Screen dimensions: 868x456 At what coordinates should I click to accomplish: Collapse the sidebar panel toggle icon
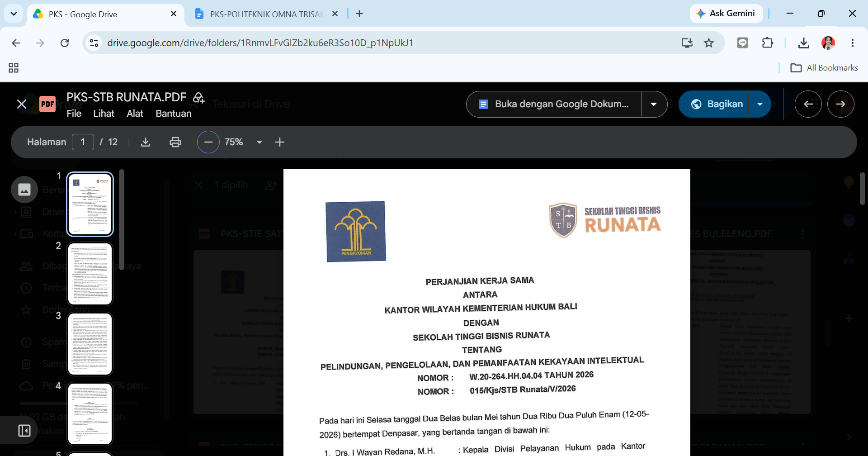pos(24,430)
